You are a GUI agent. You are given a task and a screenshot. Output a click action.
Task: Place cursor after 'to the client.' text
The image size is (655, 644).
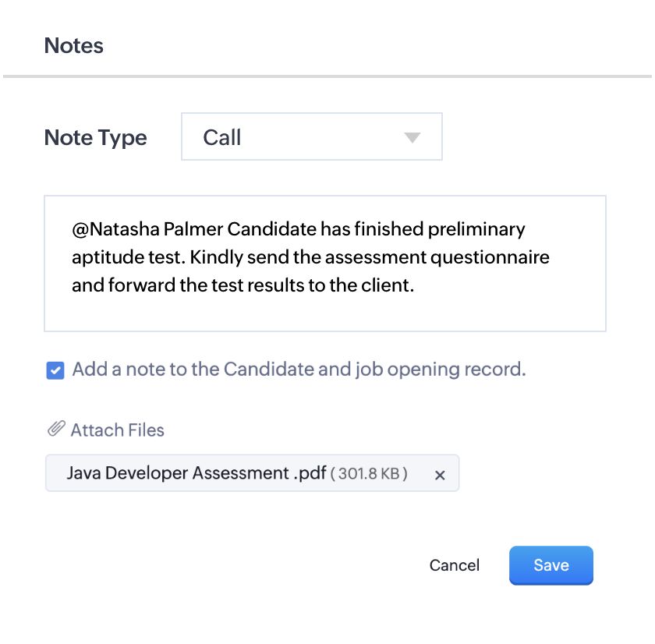tap(414, 285)
